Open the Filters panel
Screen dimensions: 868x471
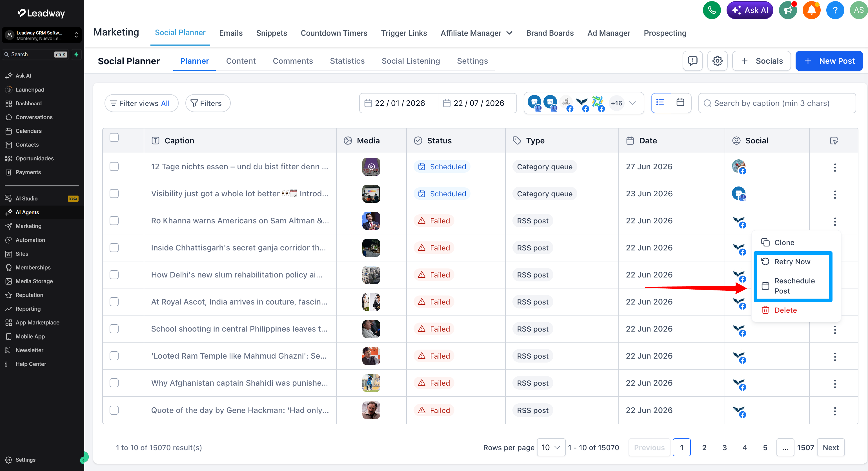[208, 103]
